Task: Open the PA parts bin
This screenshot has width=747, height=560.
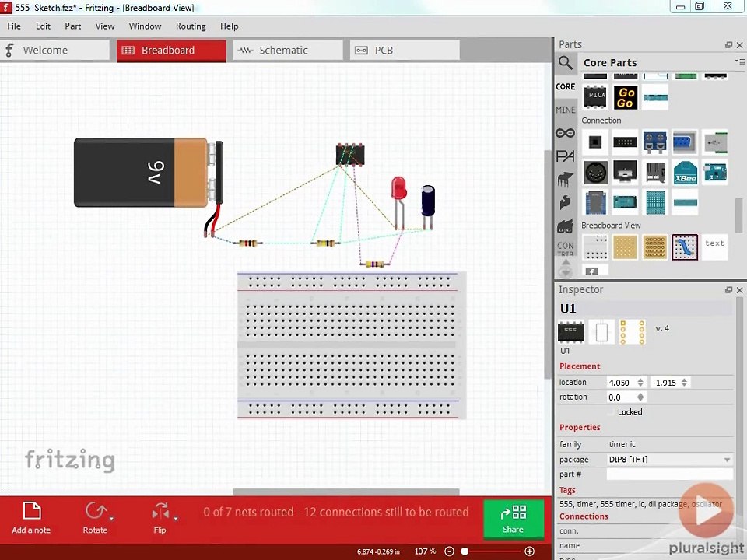Action: point(566,156)
